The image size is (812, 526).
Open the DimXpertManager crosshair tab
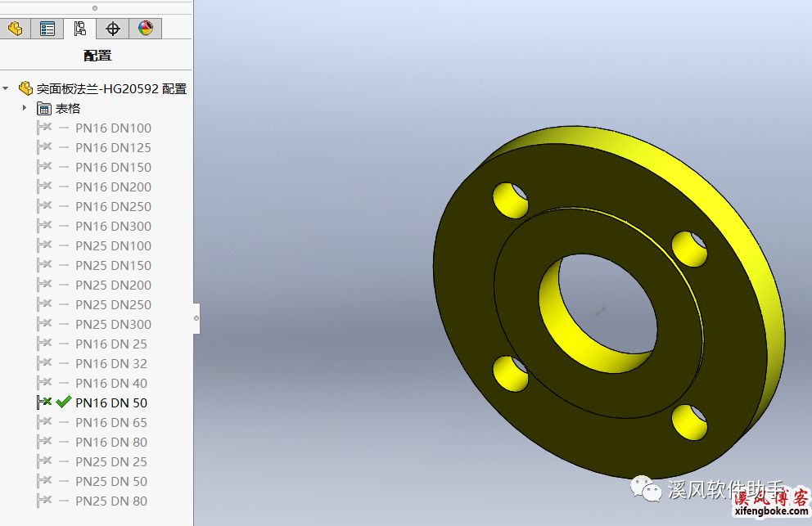[x=112, y=29]
